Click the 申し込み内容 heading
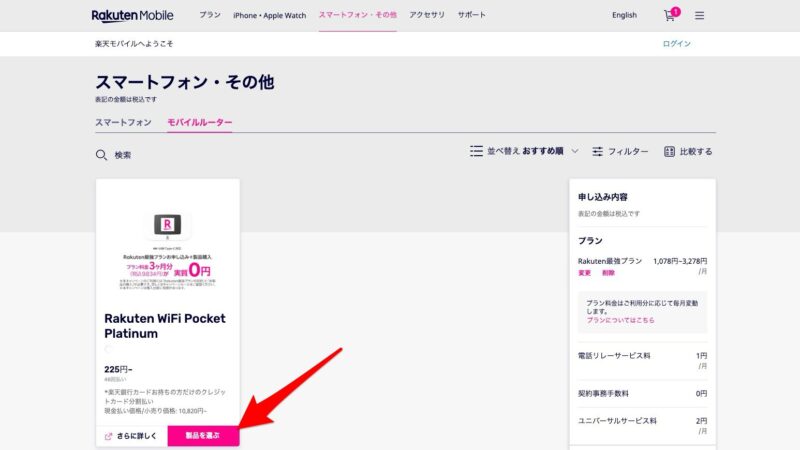800x450 pixels. [603, 197]
